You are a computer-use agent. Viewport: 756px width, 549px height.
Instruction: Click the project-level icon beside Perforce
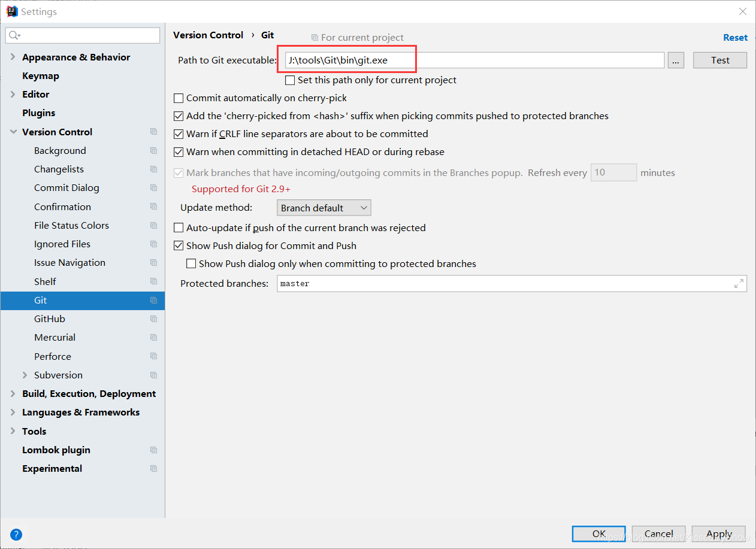(154, 356)
